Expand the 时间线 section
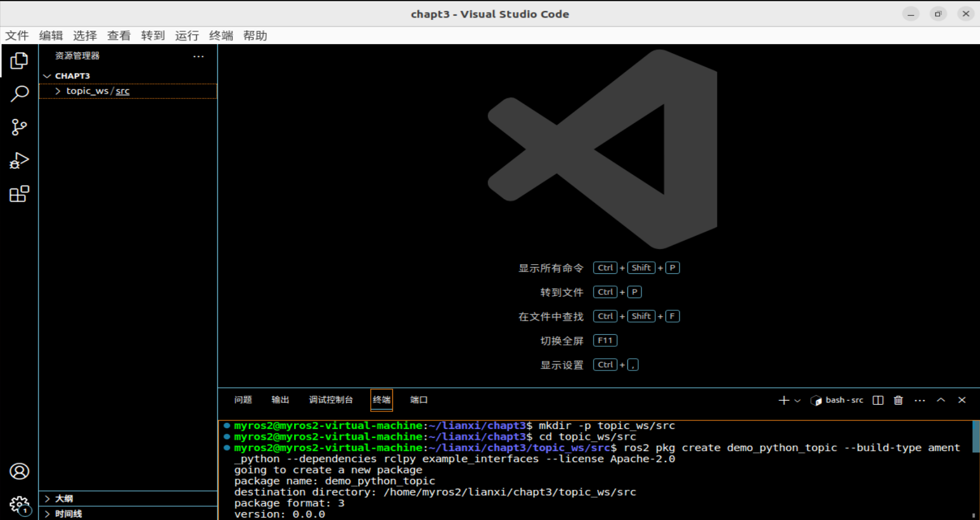Image resolution: width=980 pixels, height=520 pixels. click(128, 514)
